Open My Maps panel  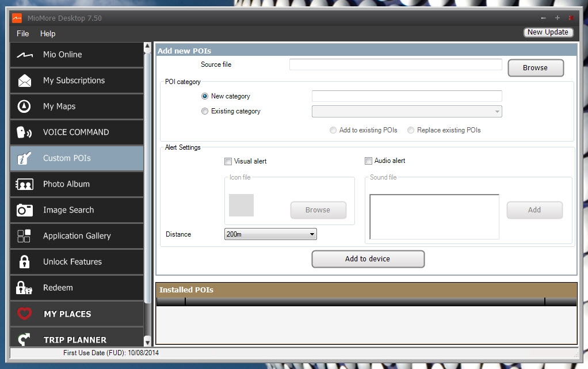[77, 106]
